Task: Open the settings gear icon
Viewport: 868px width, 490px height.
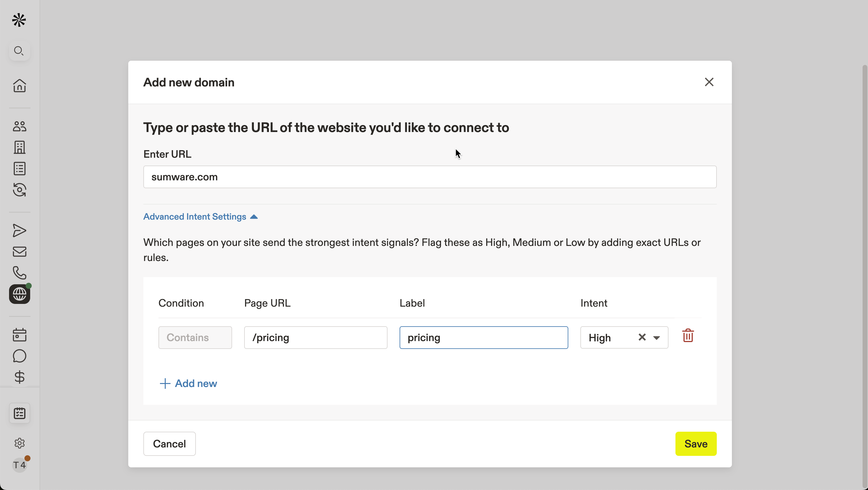Action: (20, 443)
